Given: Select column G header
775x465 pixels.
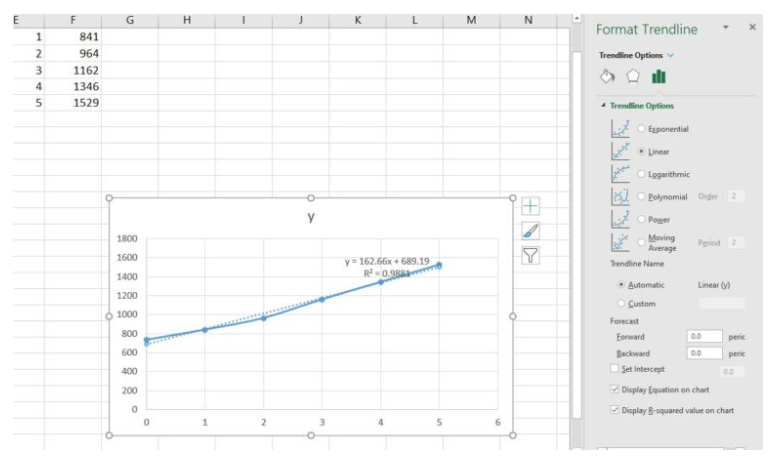Looking at the screenshot, I should click(130, 20).
